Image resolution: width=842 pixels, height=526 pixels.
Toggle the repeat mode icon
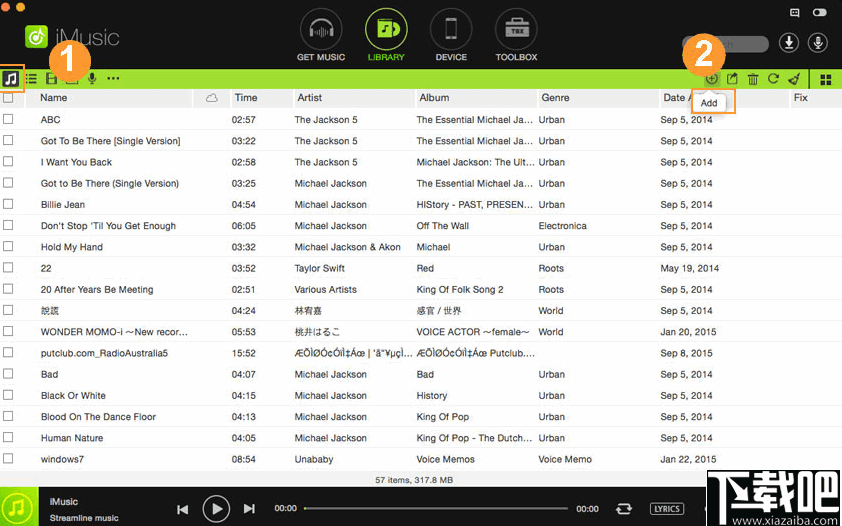coord(623,508)
